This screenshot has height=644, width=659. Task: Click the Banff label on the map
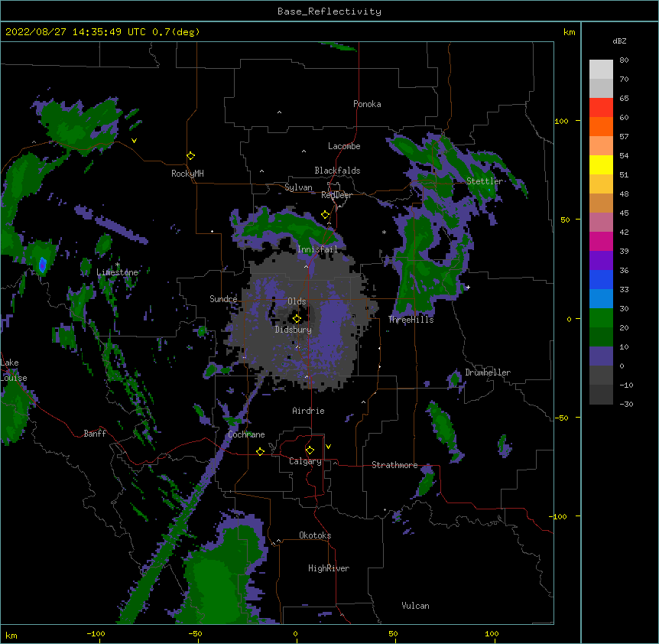95,434
